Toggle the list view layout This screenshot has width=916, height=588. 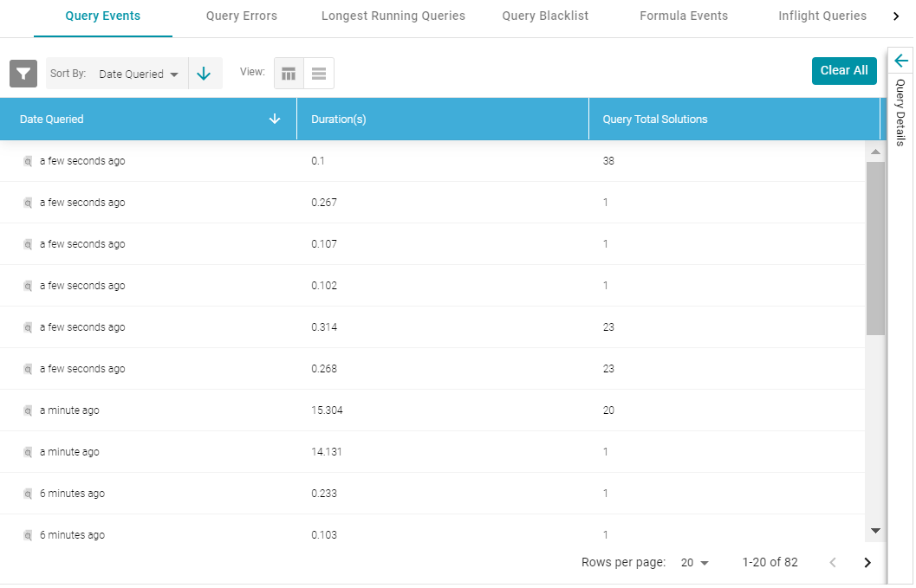click(319, 73)
